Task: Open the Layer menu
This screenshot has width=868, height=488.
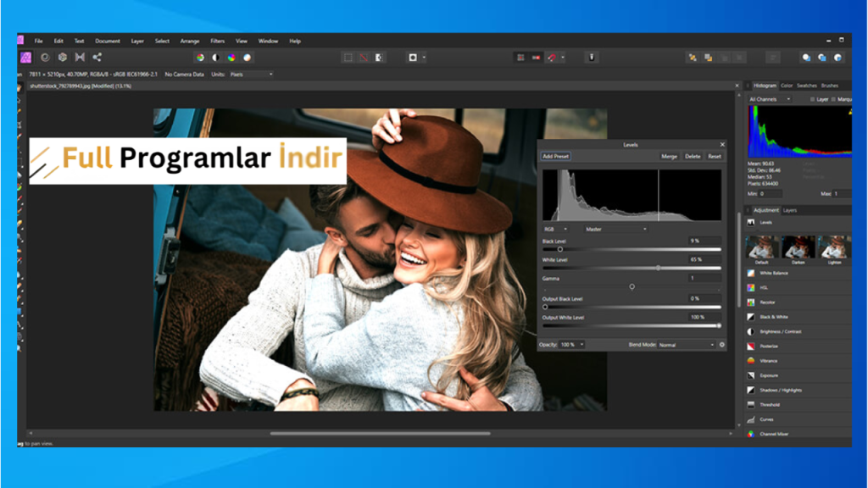Action: [x=137, y=41]
